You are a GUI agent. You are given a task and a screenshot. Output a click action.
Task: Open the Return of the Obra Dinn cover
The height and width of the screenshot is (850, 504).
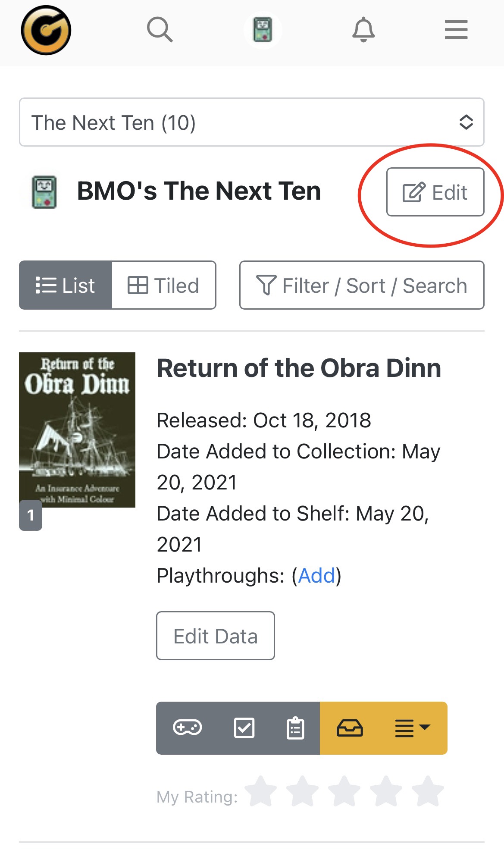tap(77, 430)
